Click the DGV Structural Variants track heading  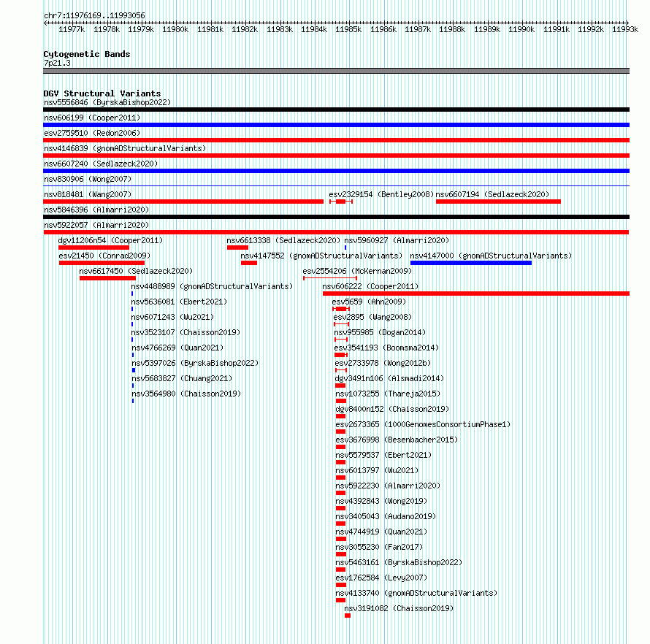[102, 93]
